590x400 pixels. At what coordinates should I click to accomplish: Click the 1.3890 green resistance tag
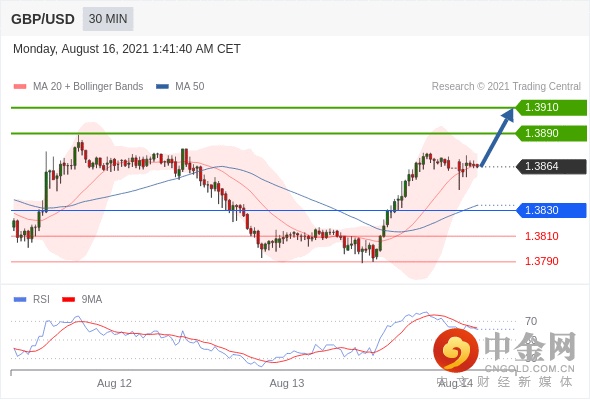(551, 133)
